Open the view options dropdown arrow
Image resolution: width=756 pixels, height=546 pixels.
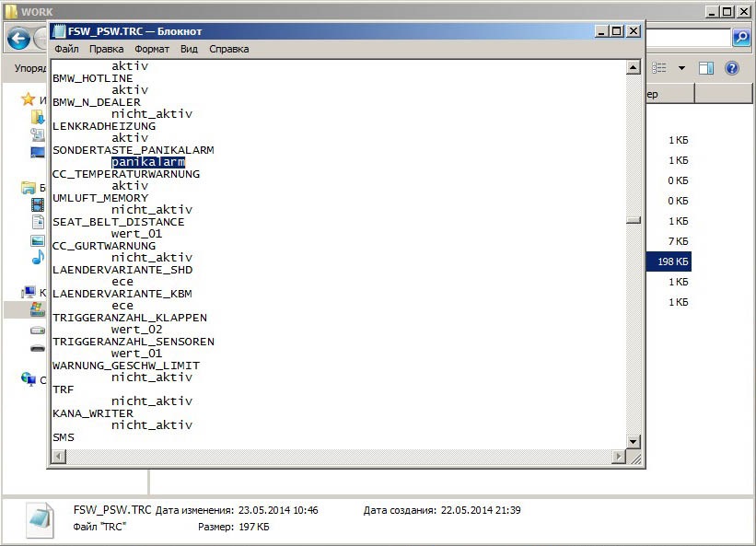[x=681, y=68]
